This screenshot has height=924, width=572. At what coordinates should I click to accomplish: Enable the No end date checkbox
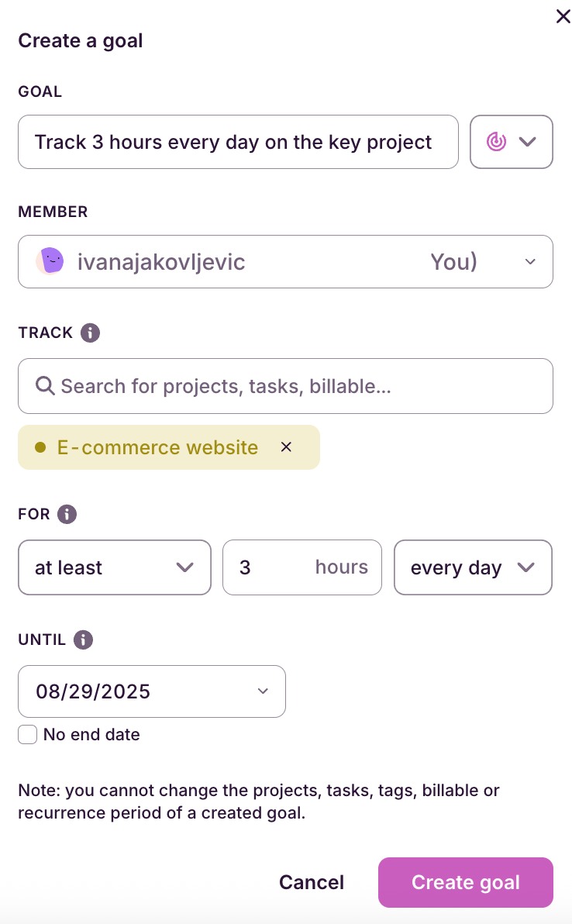[28, 735]
